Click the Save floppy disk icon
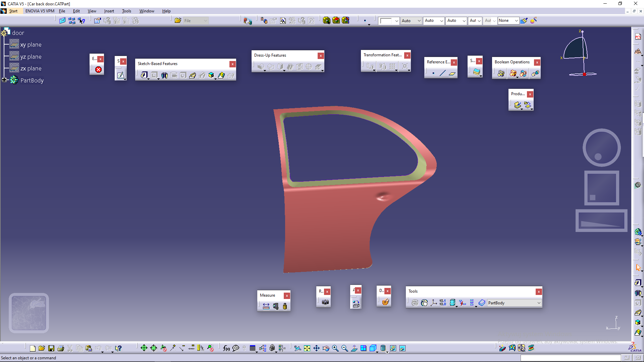The height and width of the screenshot is (362, 644). click(51, 348)
